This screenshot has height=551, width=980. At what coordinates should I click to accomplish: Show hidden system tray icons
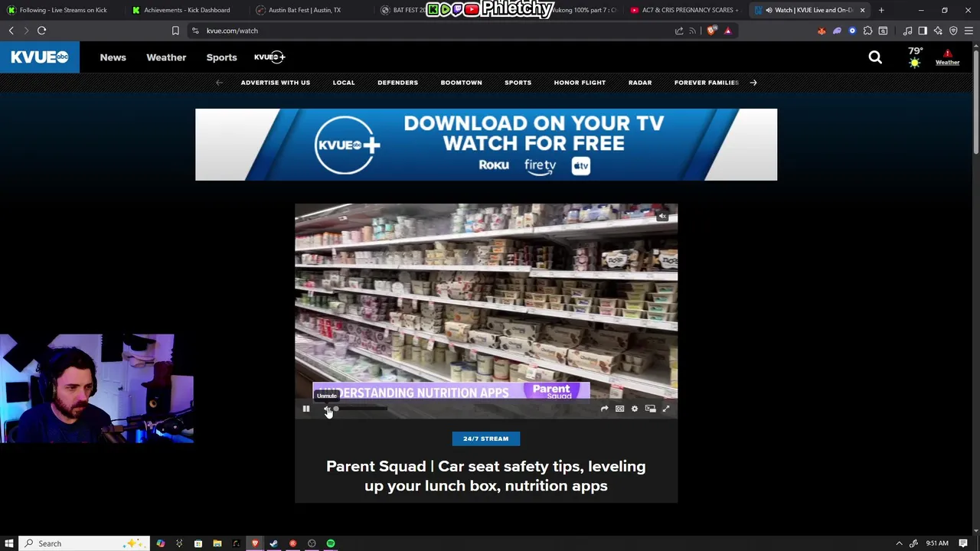pos(899,543)
